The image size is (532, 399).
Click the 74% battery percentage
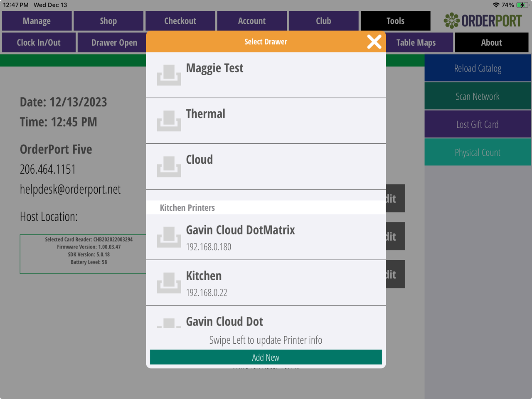(507, 5)
